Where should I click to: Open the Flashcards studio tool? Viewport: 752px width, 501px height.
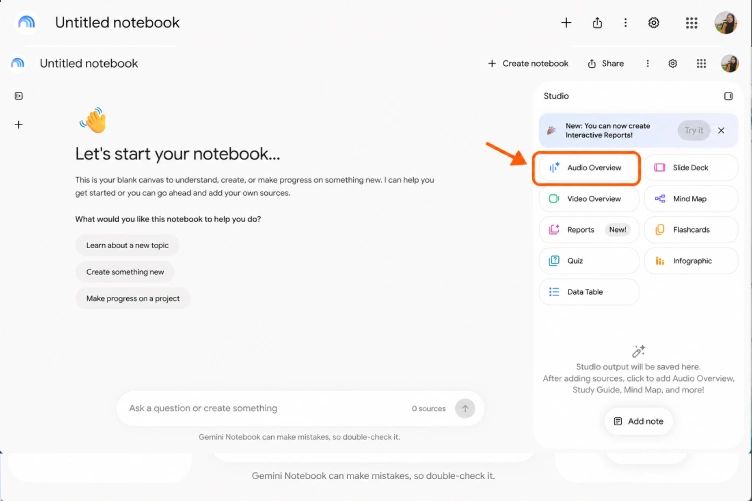point(691,230)
